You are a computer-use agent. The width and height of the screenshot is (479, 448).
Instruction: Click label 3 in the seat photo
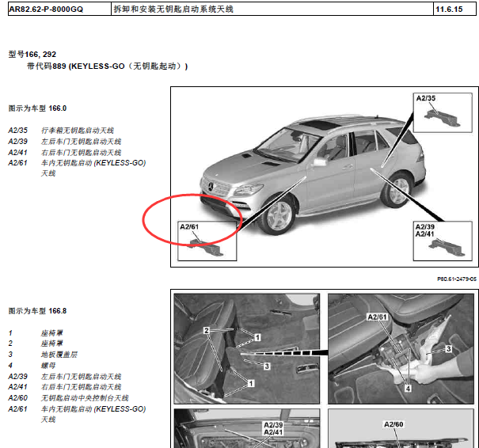pos(267,366)
